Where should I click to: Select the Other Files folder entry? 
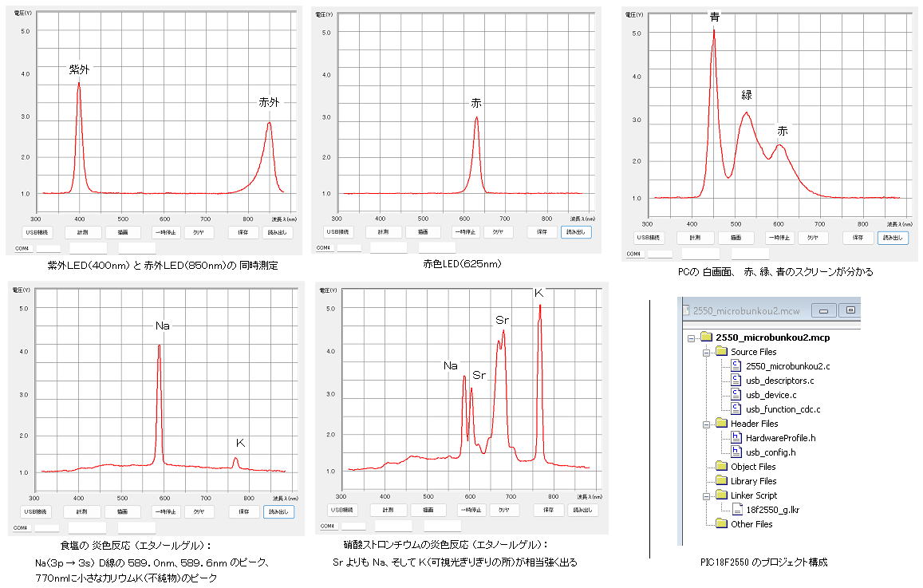pyautogui.click(x=751, y=524)
